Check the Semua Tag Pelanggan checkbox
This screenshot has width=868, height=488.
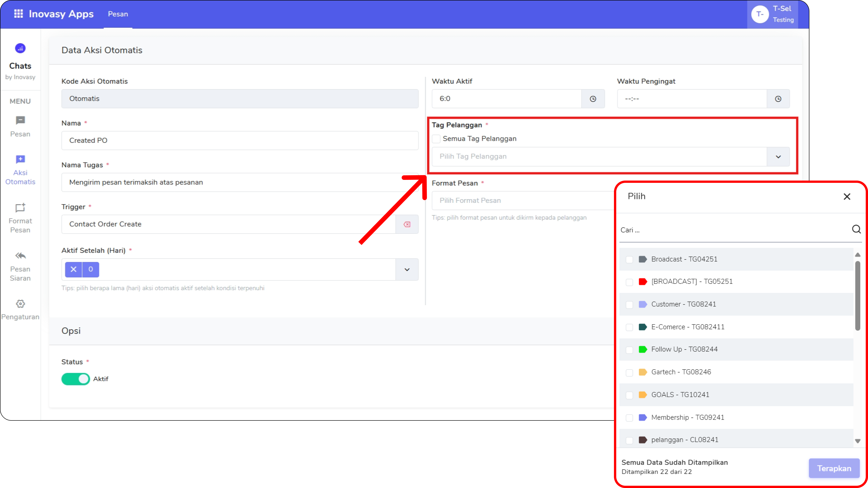coord(436,139)
